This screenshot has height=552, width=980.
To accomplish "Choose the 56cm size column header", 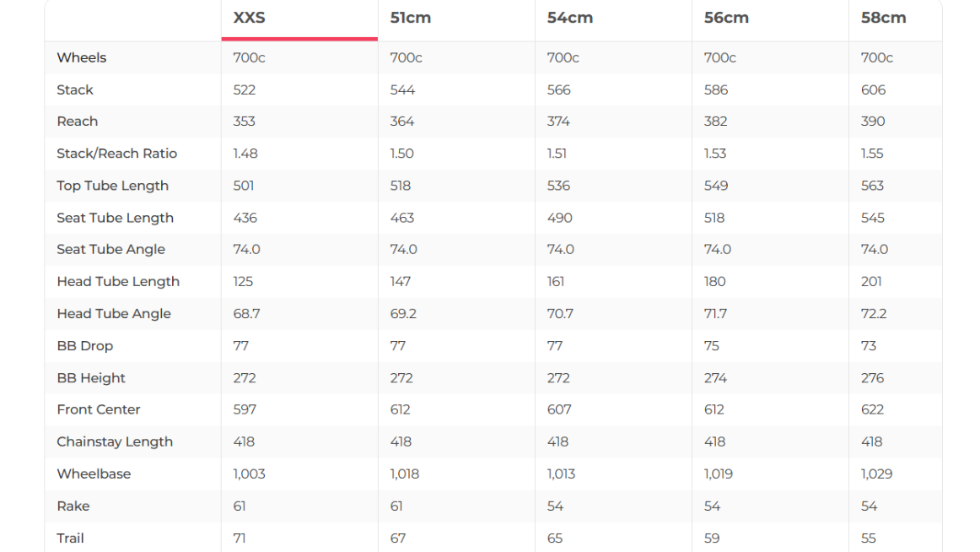I will coord(726,18).
